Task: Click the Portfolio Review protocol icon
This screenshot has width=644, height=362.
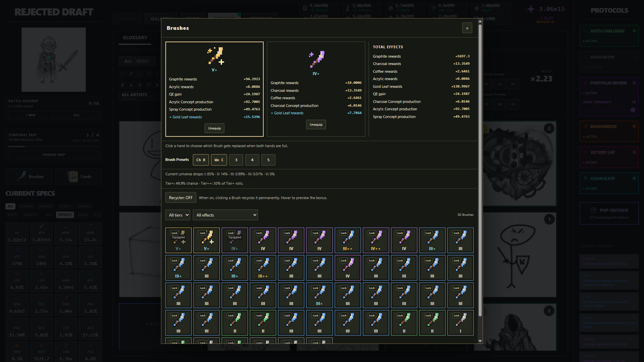Action: coord(586,83)
